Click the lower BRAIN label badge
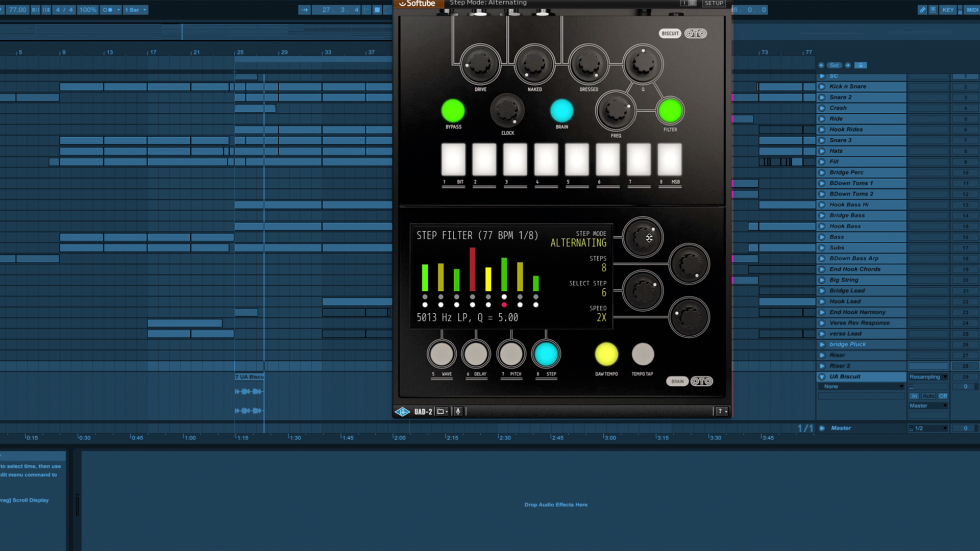The width and height of the screenshot is (980, 551). coord(677,381)
